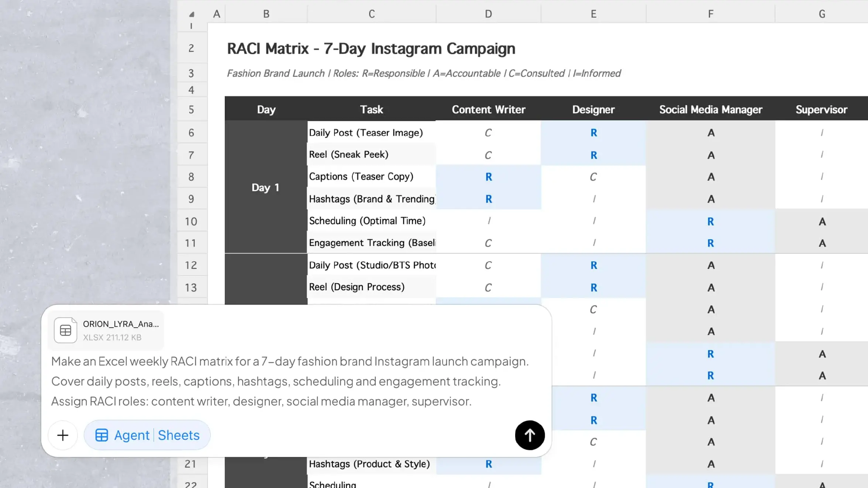
Task: Click the Content Writer header cell
Action: point(488,109)
